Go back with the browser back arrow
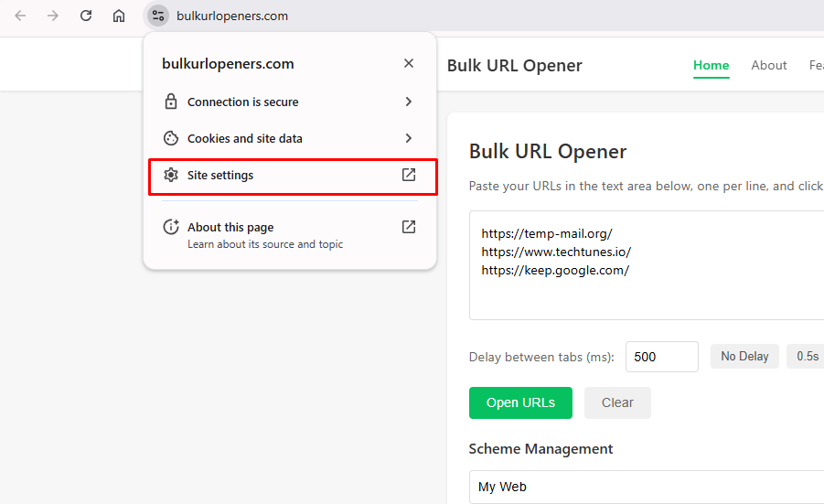The height and width of the screenshot is (504, 824). (20, 16)
